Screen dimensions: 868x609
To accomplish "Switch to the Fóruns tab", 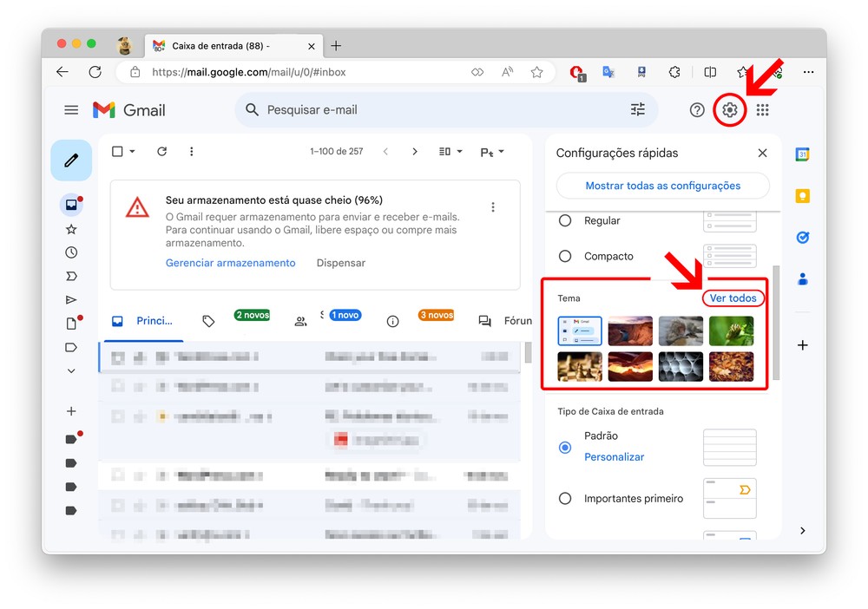I will 505,321.
